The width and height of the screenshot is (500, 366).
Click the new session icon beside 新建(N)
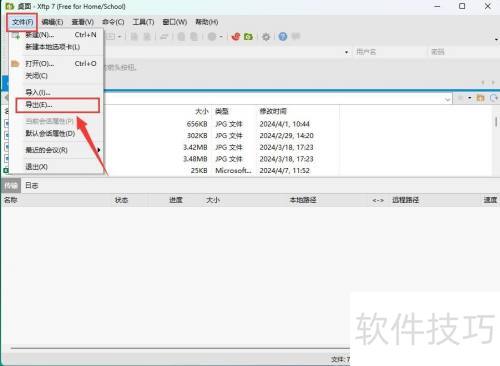pyautogui.click(x=15, y=35)
